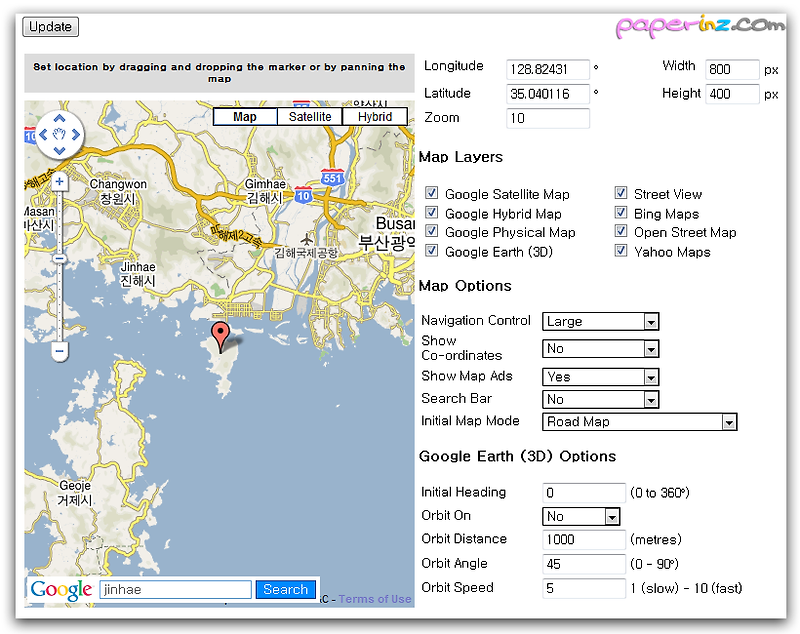Click the Orbit Speed input field

[x=584, y=588]
